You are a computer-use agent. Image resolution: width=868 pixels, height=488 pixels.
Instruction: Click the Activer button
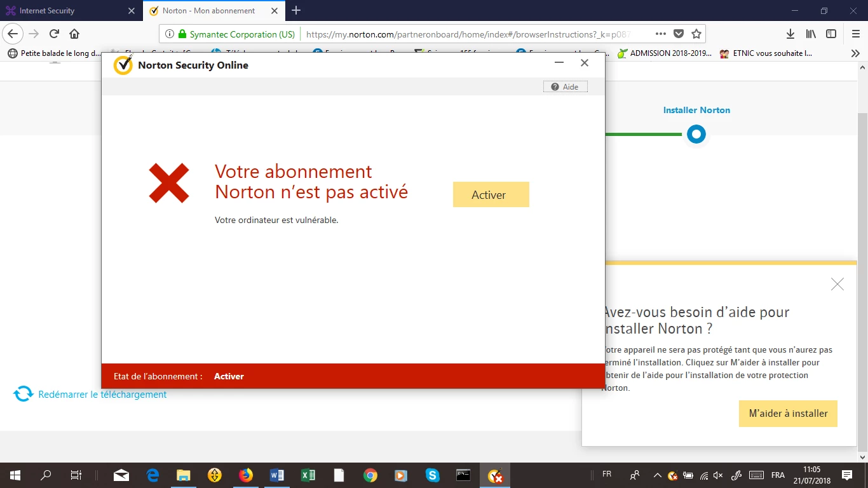tap(491, 194)
